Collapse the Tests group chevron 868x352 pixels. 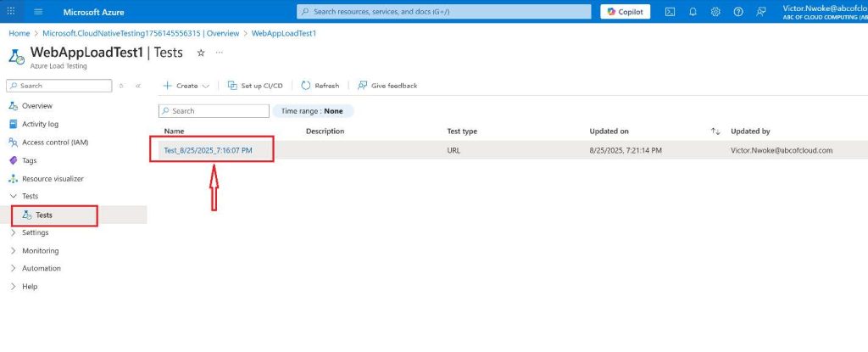(14, 196)
